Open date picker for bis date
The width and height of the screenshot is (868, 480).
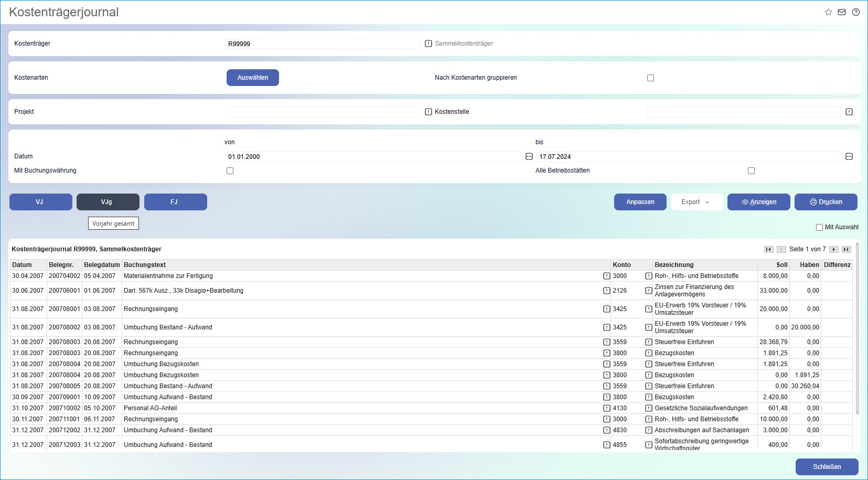coord(849,157)
